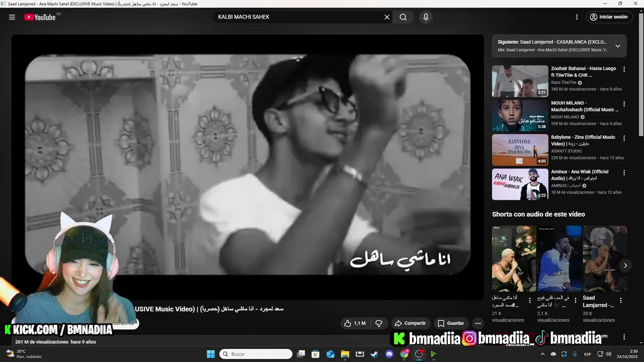Viewport: 644px width, 362px height.
Task: Click the ASWATT STUDIO channel name
Action: click(567, 151)
